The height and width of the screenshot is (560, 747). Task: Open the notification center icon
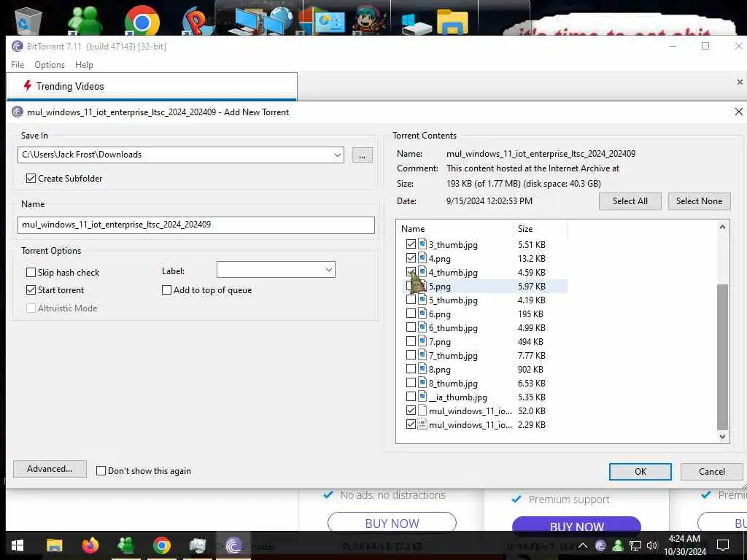click(723, 545)
